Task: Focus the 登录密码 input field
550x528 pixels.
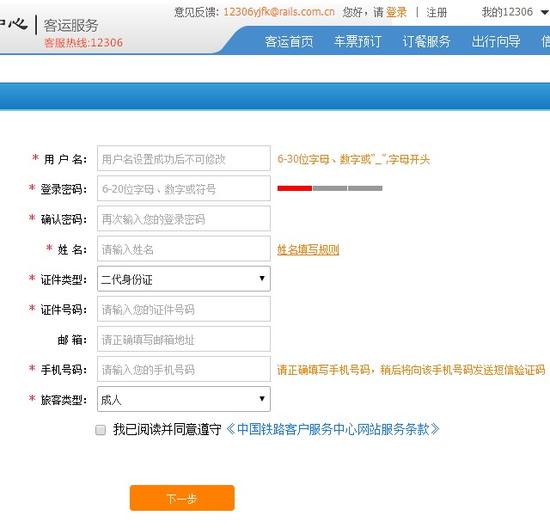Action: click(184, 188)
